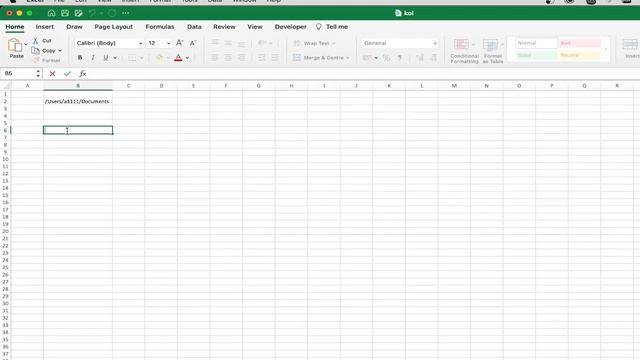Click the save-as edit icon in title bar

[78, 13]
